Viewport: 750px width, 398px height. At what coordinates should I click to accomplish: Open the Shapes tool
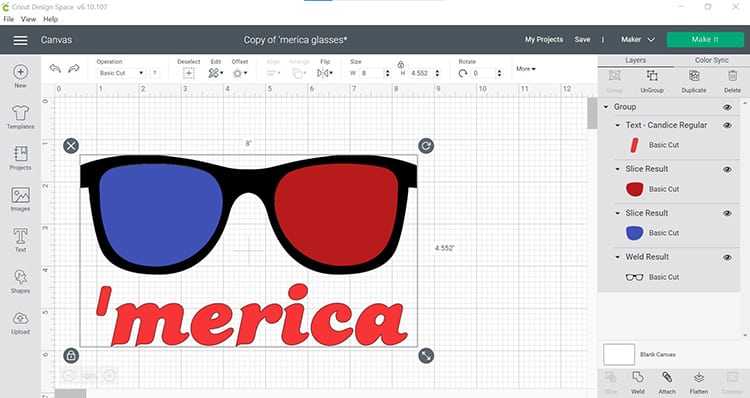[20, 281]
